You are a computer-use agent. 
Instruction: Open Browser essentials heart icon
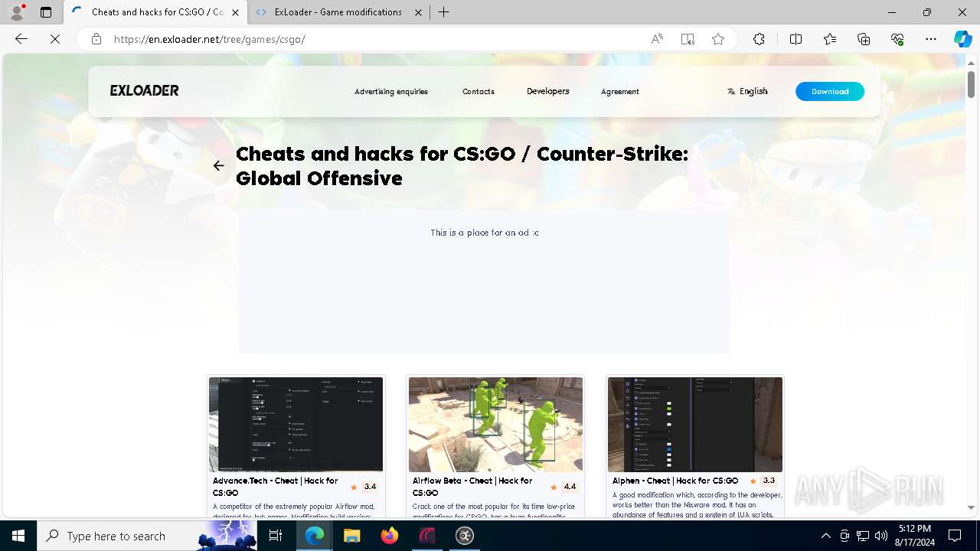897,39
